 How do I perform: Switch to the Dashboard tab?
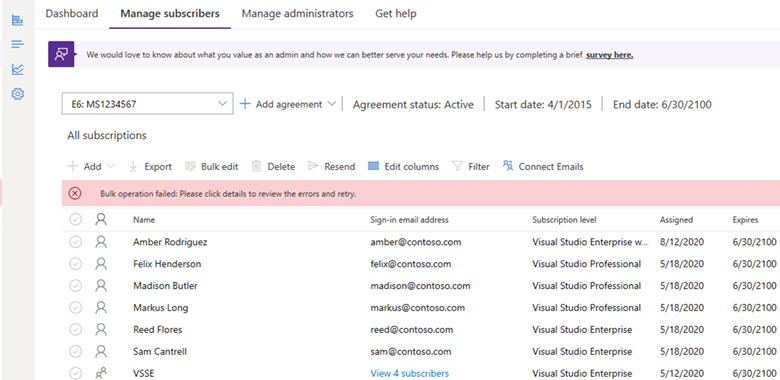[x=72, y=13]
